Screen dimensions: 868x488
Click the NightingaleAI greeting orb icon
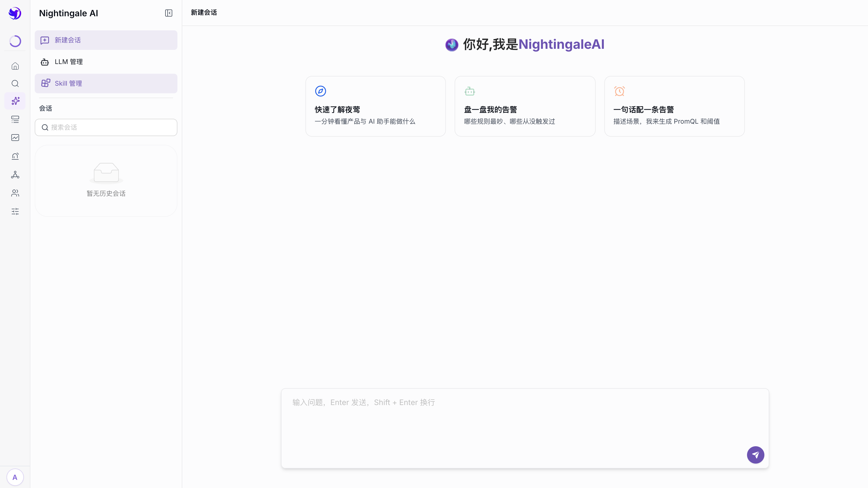[452, 45]
